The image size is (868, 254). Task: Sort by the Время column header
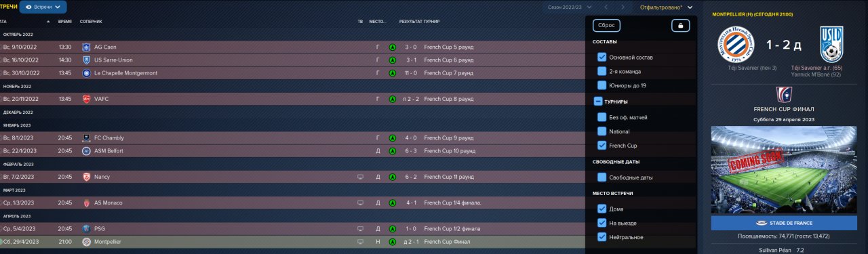pyautogui.click(x=65, y=22)
